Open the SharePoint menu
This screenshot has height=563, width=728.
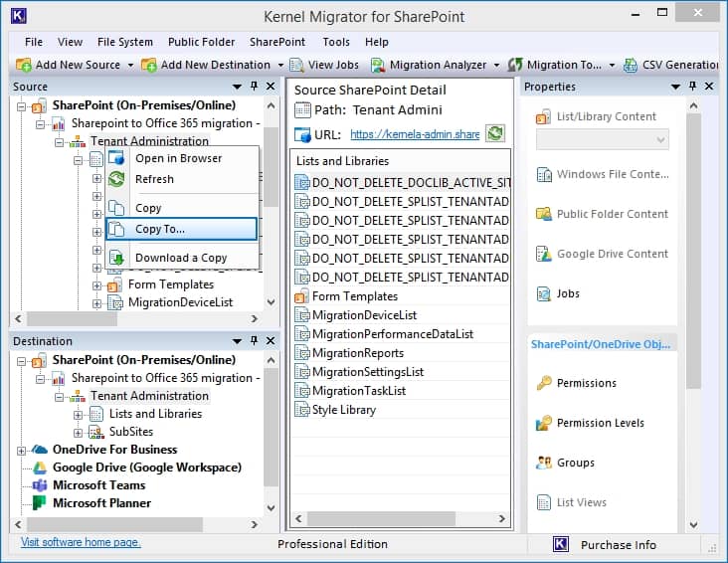[277, 42]
